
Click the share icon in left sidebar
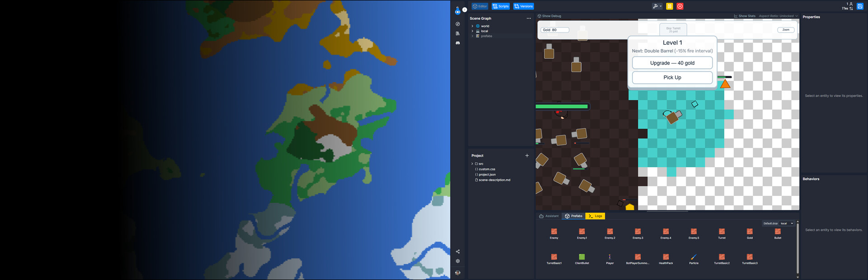pyautogui.click(x=458, y=252)
